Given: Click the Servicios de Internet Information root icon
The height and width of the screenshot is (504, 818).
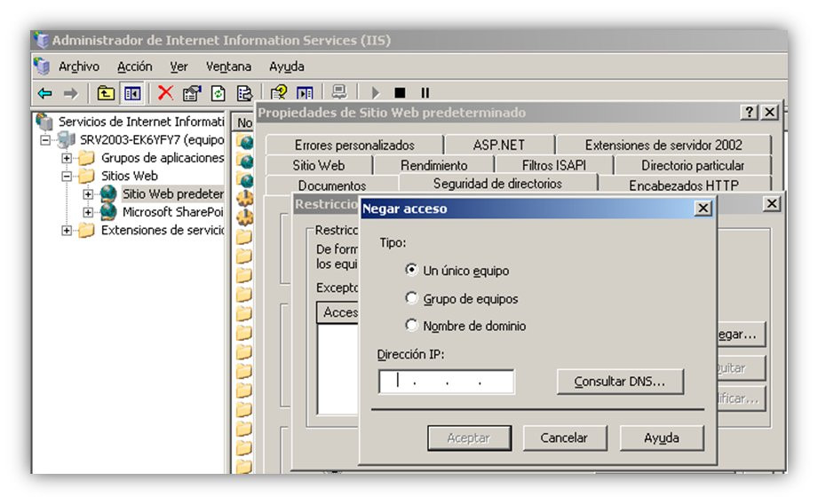Looking at the screenshot, I should tap(45, 122).
